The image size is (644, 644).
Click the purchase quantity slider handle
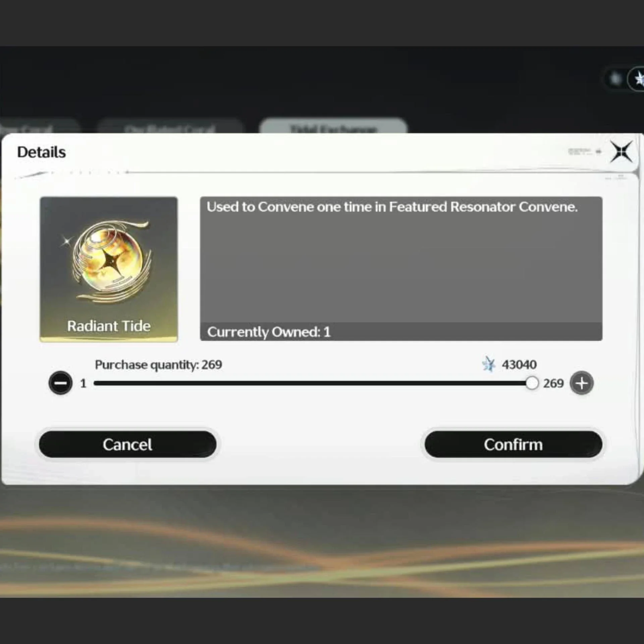[532, 383]
